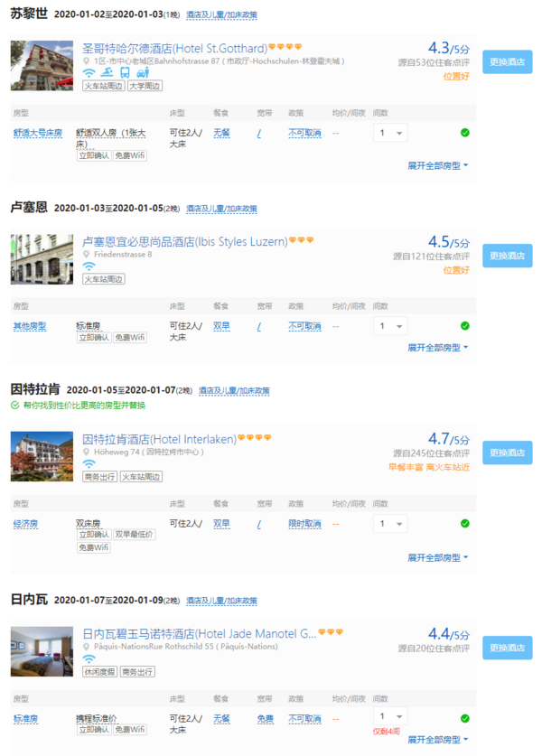Click 4.7/5分 rating of Hotel Interlaken

point(448,439)
